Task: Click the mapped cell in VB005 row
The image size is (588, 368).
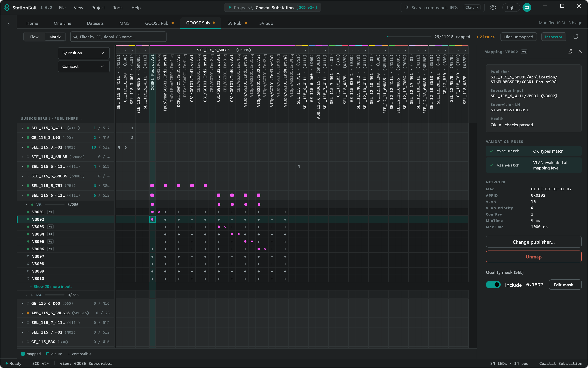Action: [x=245, y=242]
